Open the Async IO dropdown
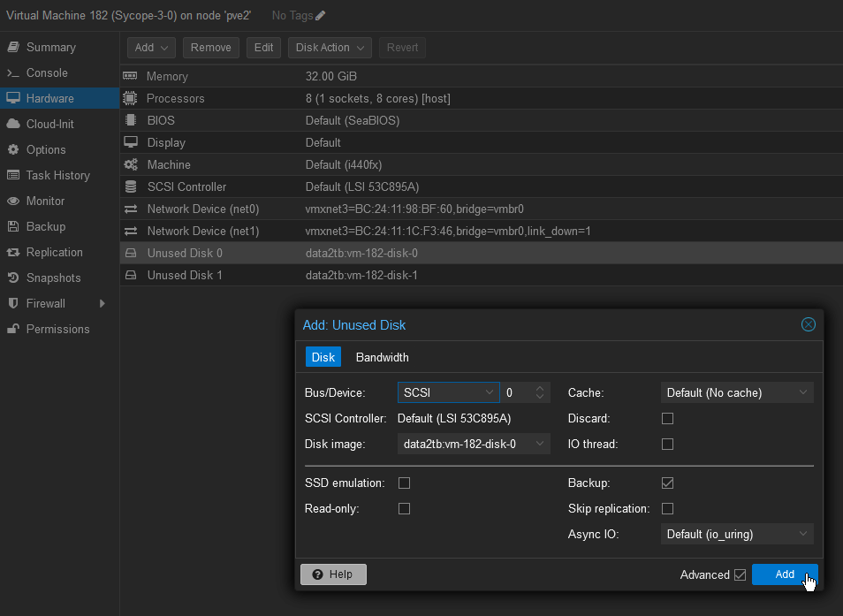843x616 pixels. click(x=736, y=534)
